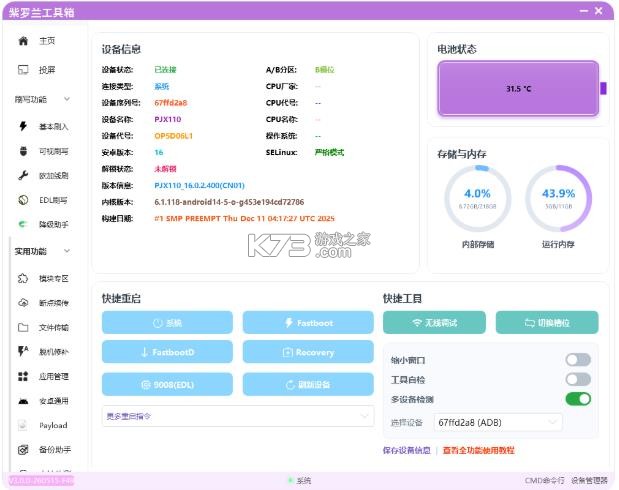Click the 未解锁 unlock status value

click(x=165, y=169)
